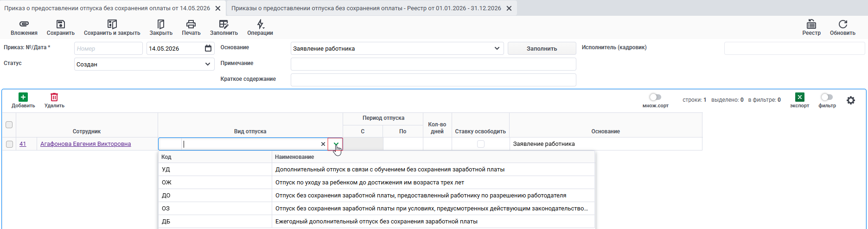Open Агафонова Евгения Викторовна link
Screen dimensions: 868x229
86,144
